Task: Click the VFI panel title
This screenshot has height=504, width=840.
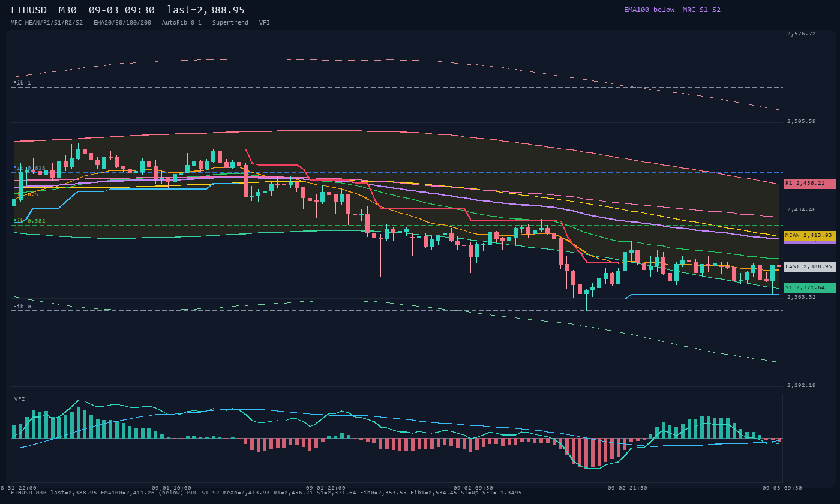Action: (x=20, y=399)
